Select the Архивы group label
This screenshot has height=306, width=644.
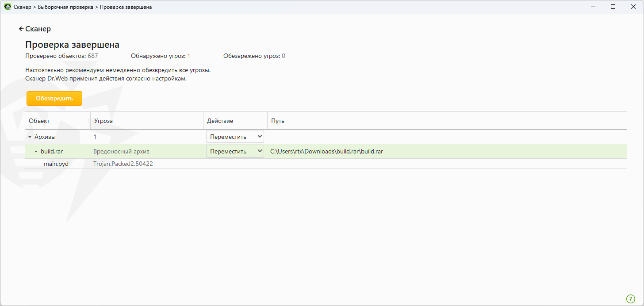[x=45, y=137]
